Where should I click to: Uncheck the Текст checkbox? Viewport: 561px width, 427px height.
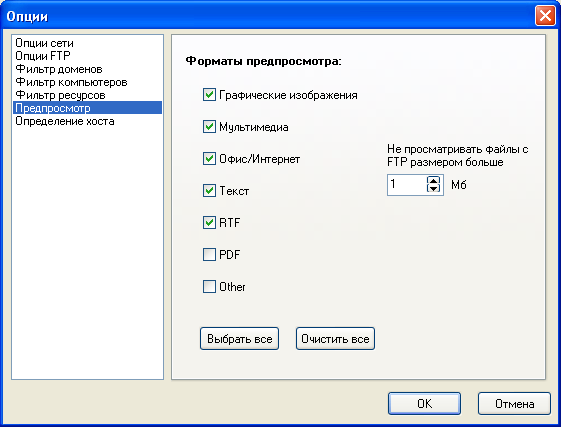[209, 190]
